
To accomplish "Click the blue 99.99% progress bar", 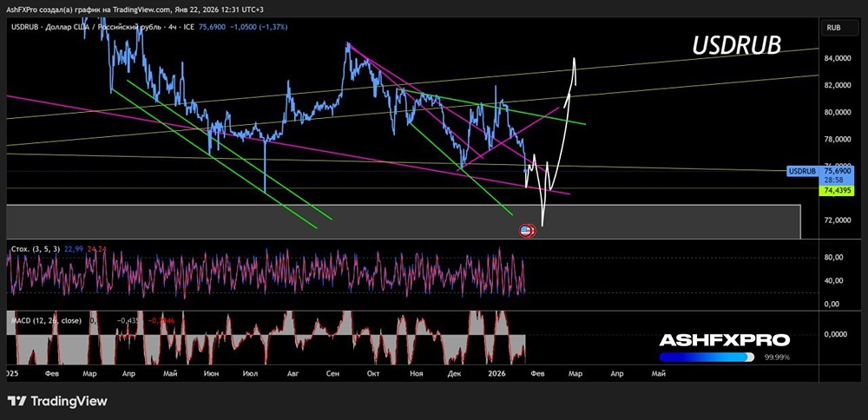I will [x=708, y=357].
